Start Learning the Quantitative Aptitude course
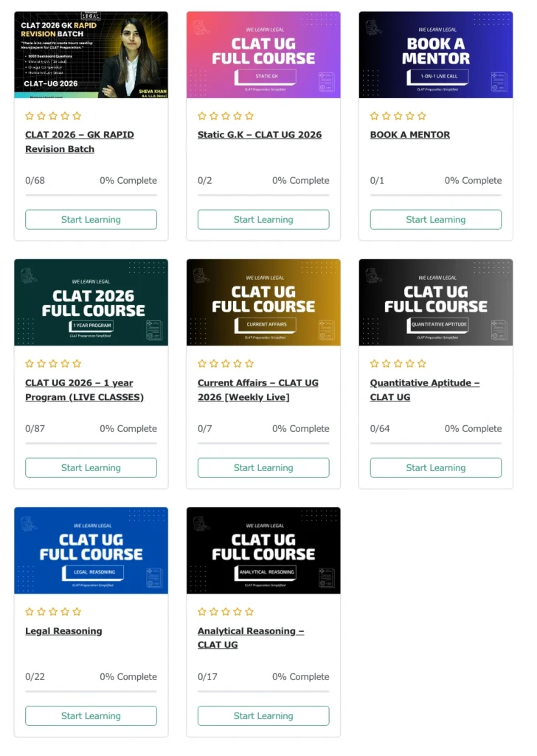This screenshot has height=756, width=537. click(x=436, y=467)
